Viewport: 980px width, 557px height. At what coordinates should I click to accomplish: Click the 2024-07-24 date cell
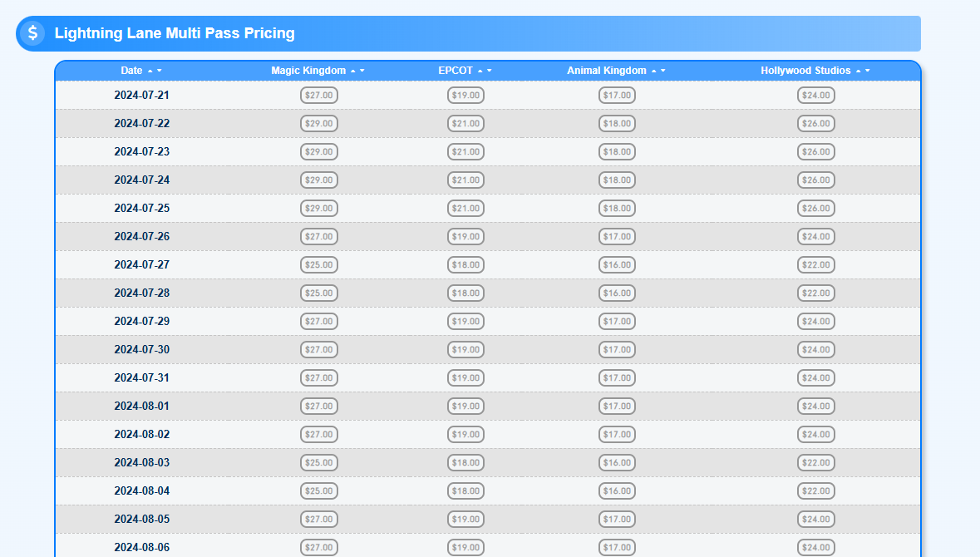pyautogui.click(x=141, y=180)
